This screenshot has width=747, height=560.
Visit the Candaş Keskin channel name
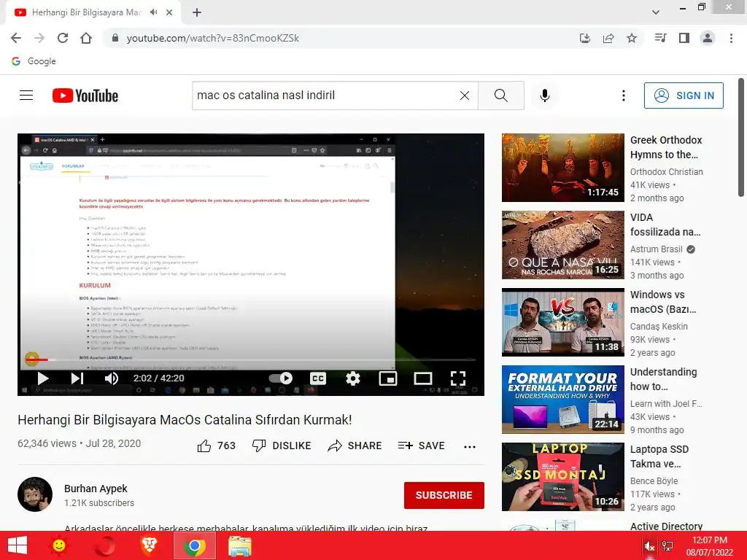pyautogui.click(x=659, y=326)
